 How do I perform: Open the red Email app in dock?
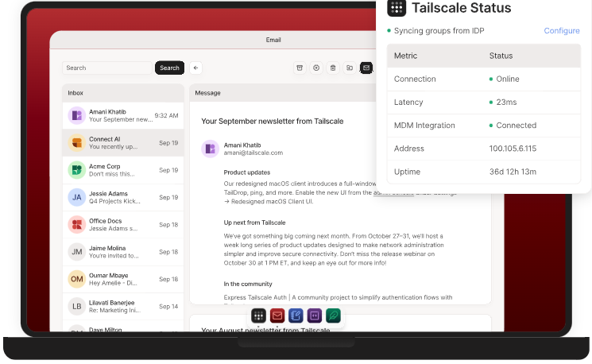point(277,316)
